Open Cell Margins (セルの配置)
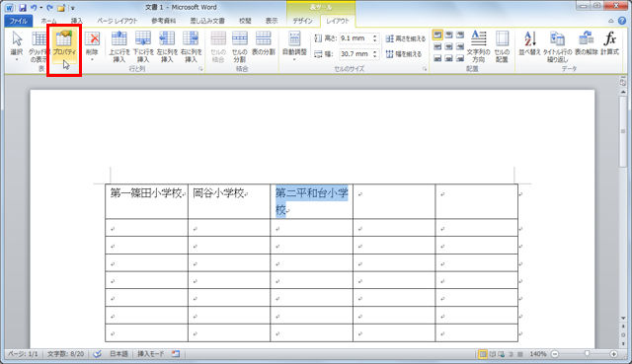The image size is (632, 364). (x=502, y=46)
